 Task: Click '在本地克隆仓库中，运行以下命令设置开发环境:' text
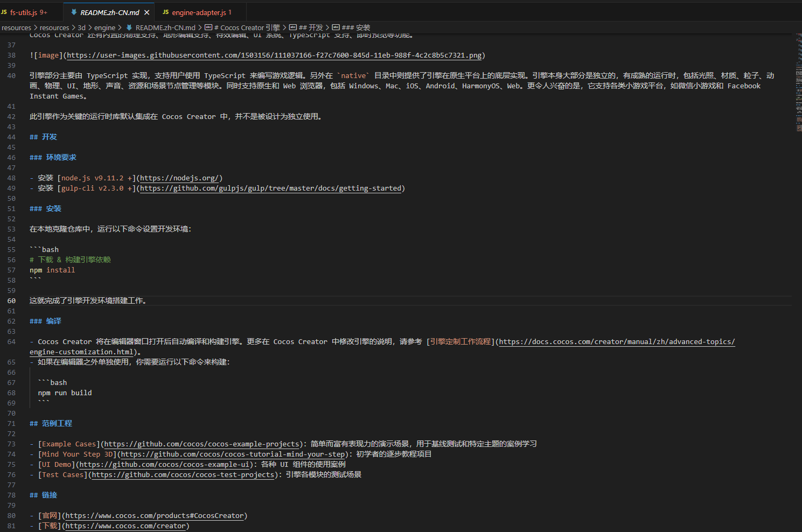click(110, 229)
